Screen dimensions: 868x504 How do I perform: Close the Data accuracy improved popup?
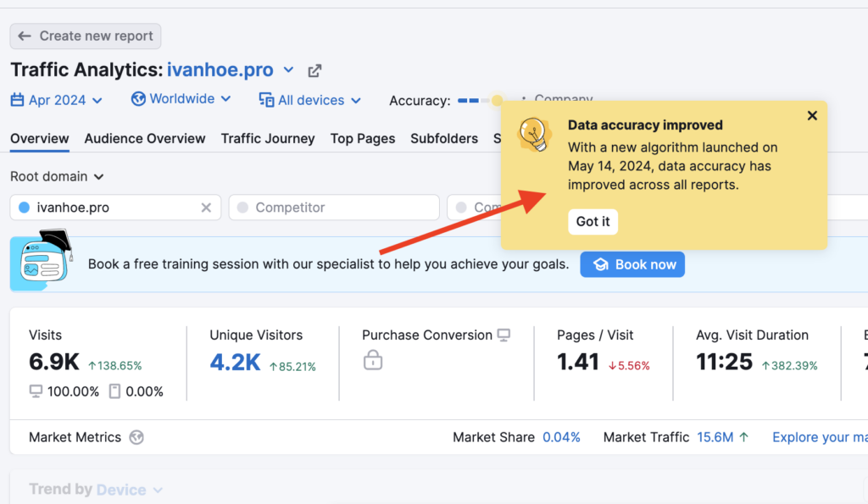coord(811,116)
